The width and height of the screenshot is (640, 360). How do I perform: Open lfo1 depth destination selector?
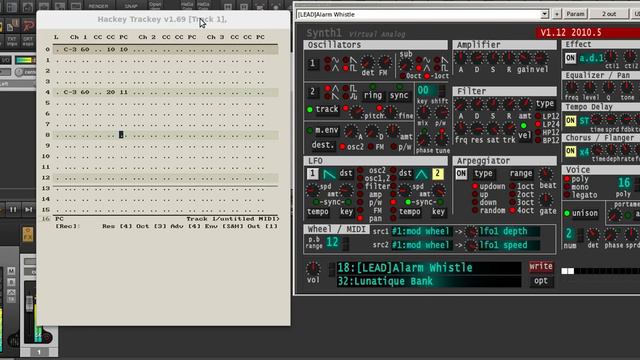(509, 231)
